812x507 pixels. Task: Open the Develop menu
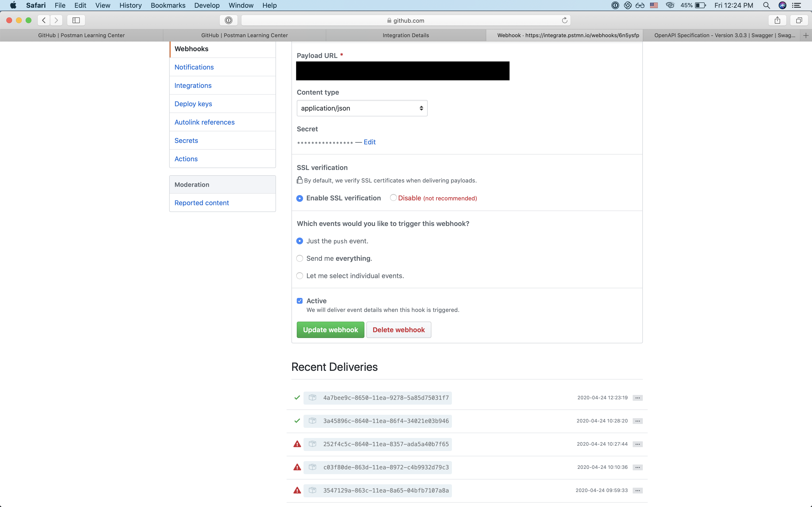click(207, 5)
